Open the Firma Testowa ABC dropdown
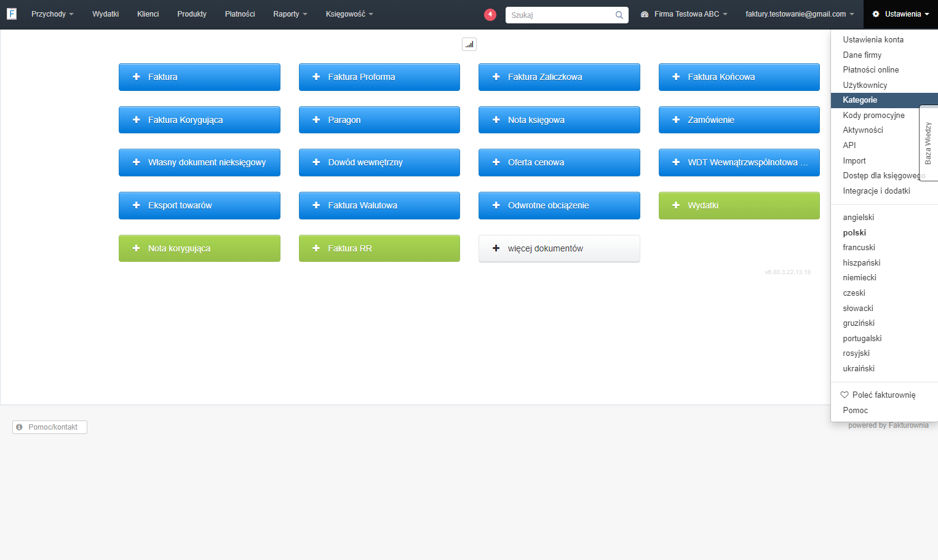This screenshot has height=560, width=938. 684,14
